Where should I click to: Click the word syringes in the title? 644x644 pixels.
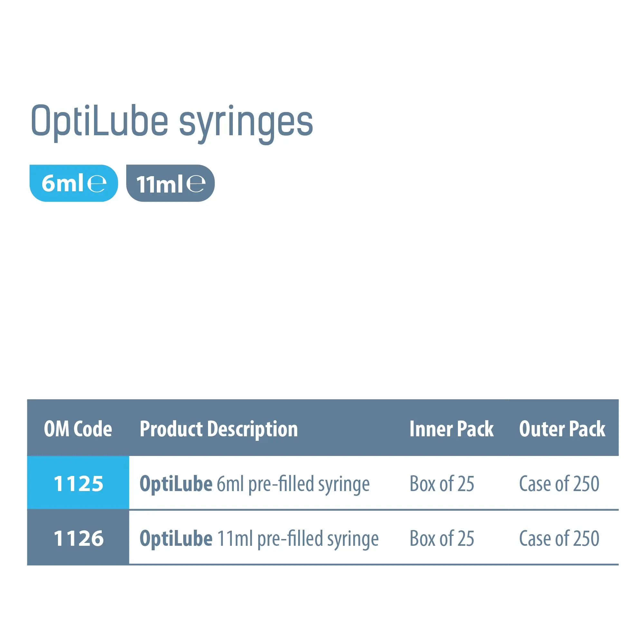246,123
